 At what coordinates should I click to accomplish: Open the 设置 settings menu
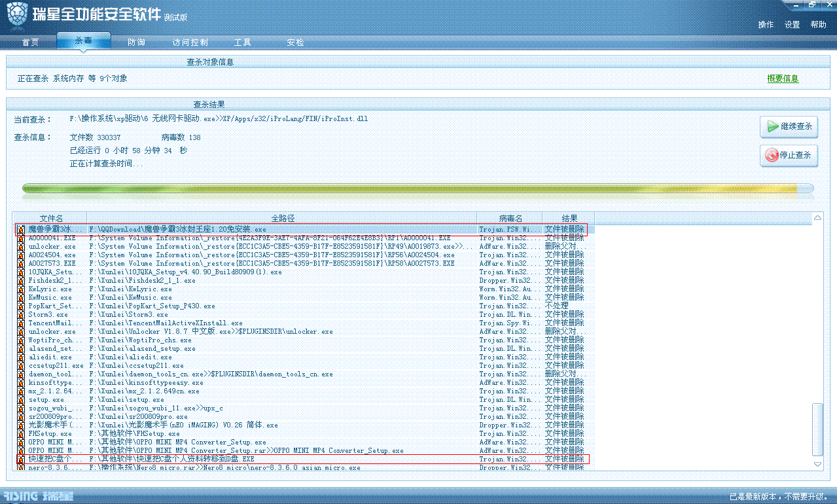[x=792, y=24]
